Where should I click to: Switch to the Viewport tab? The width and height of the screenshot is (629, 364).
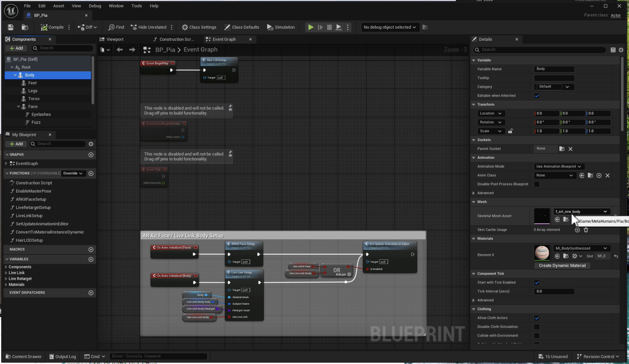(x=115, y=39)
